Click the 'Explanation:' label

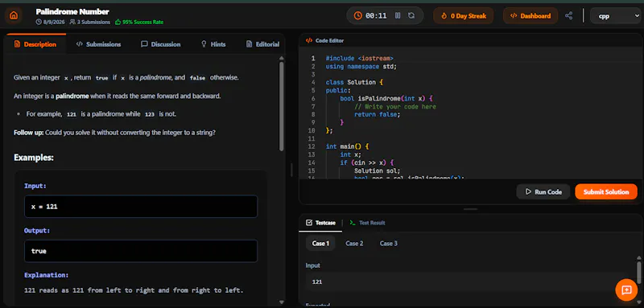point(47,275)
